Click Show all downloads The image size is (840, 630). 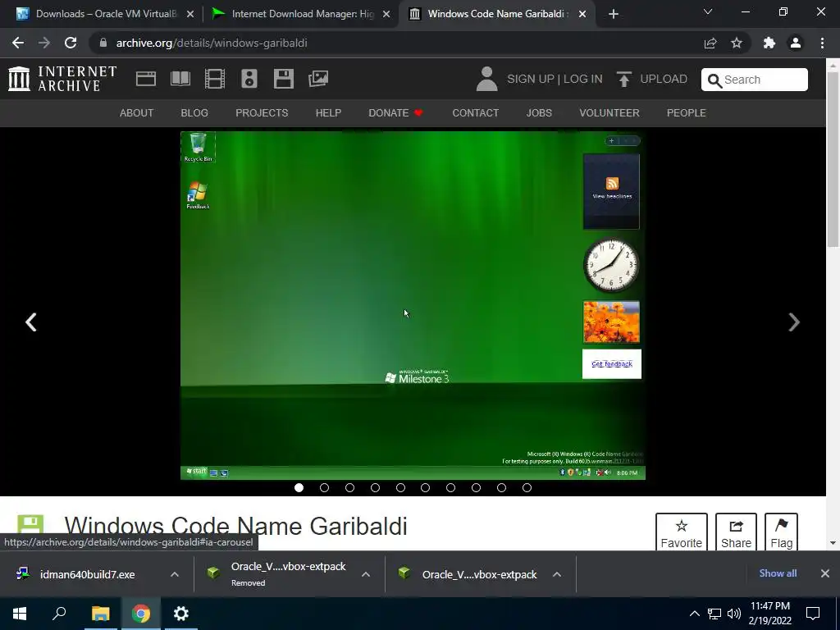[778, 573]
